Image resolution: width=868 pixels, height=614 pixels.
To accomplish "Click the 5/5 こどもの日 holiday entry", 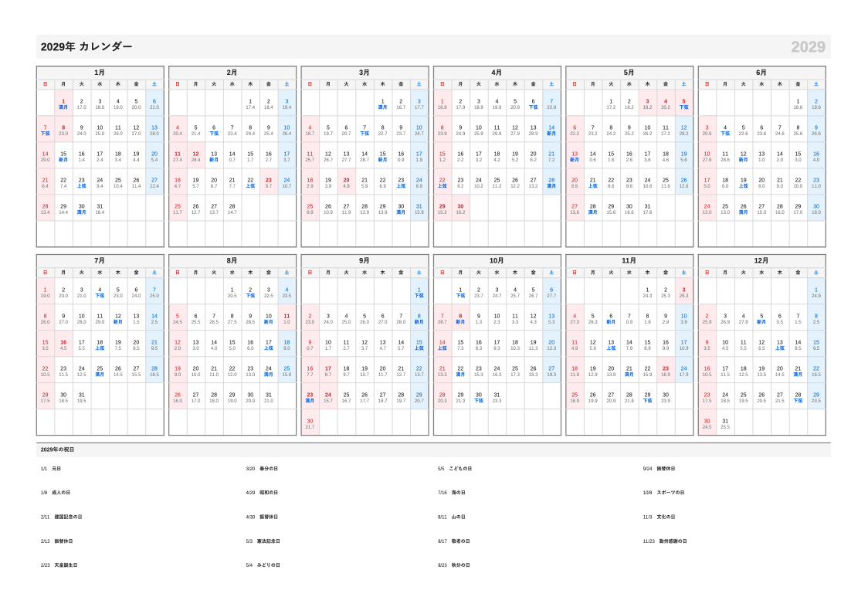I will click(455, 468).
